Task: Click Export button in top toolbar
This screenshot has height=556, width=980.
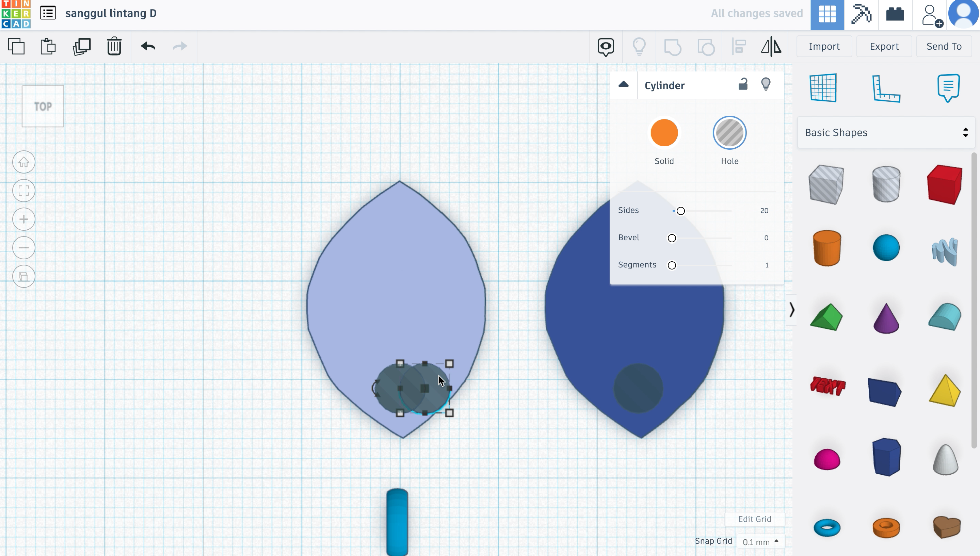Action: click(x=884, y=46)
